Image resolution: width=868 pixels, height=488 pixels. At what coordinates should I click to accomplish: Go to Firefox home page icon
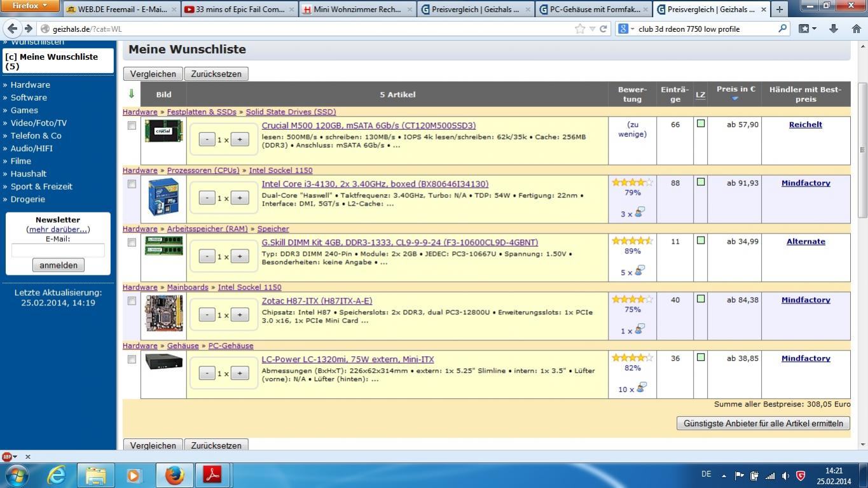point(856,29)
